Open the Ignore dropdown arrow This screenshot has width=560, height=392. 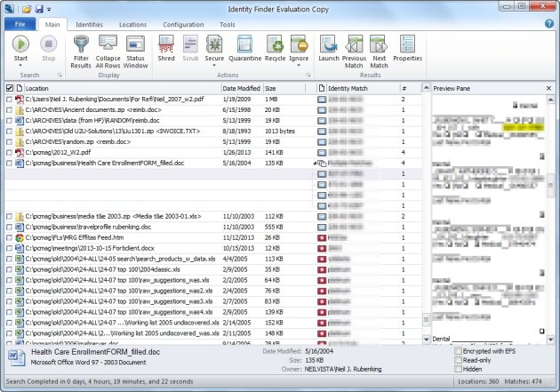coord(299,66)
